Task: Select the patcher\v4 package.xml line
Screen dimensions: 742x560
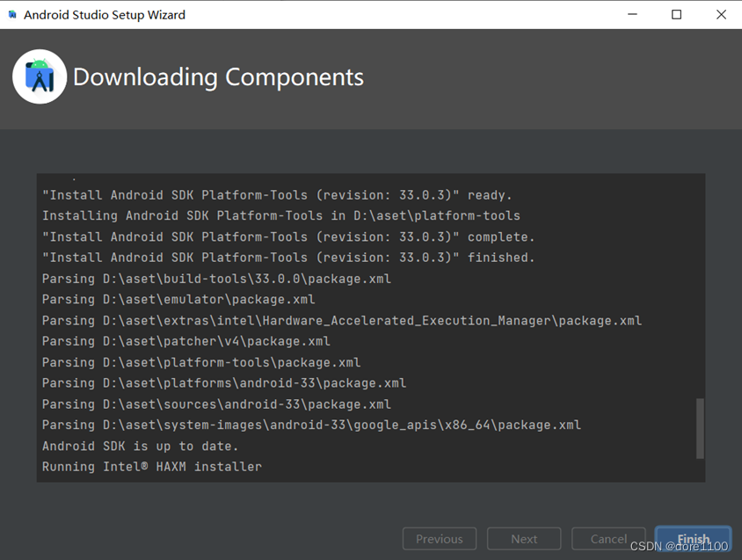Action: [x=186, y=341]
